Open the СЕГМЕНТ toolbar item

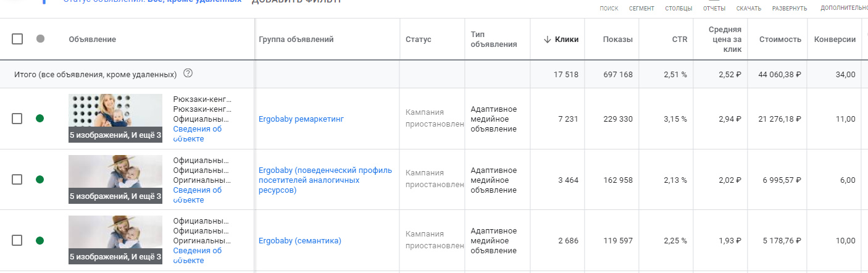tap(641, 8)
